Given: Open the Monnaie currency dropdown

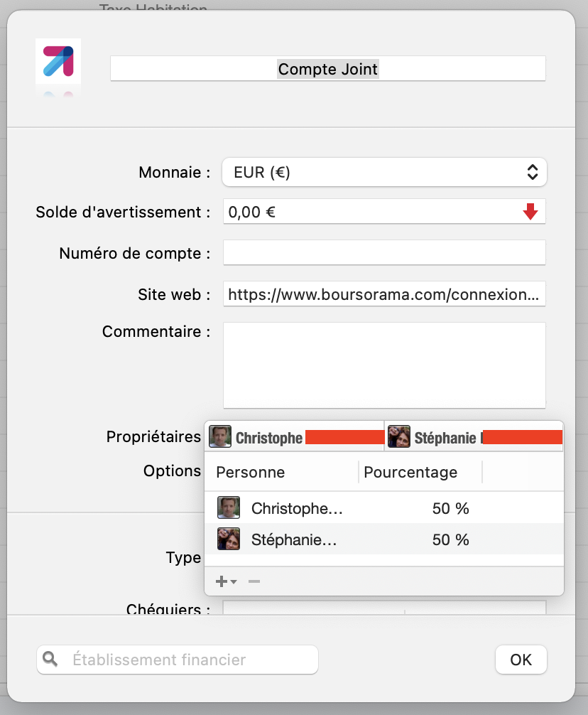Looking at the screenshot, I should pyautogui.click(x=384, y=172).
